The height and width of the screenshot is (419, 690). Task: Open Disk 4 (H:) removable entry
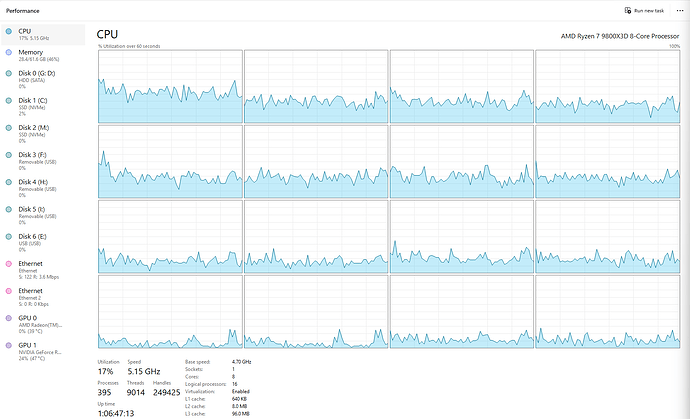pyautogui.click(x=43, y=188)
